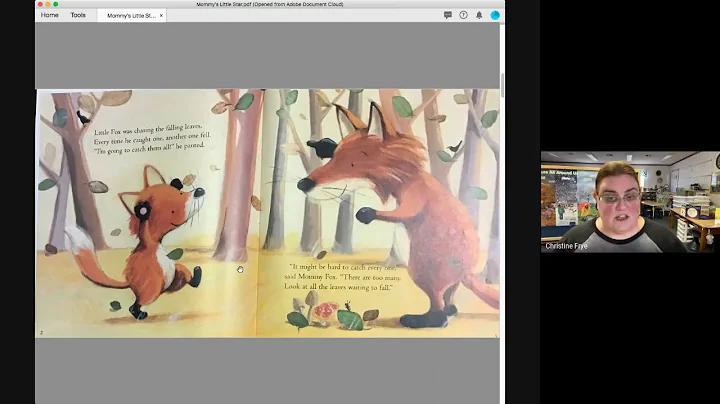Close the Mommy's Little Star document tab
Viewport: 720px width, 404px height.
(161, 16)
